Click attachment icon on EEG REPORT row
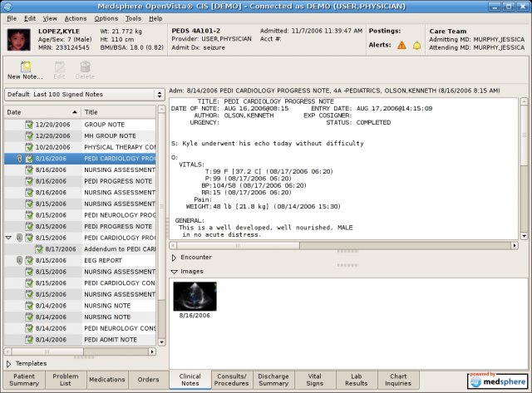Image resolution: width=532 pixels, height=393 pixels. click(20, 260)
